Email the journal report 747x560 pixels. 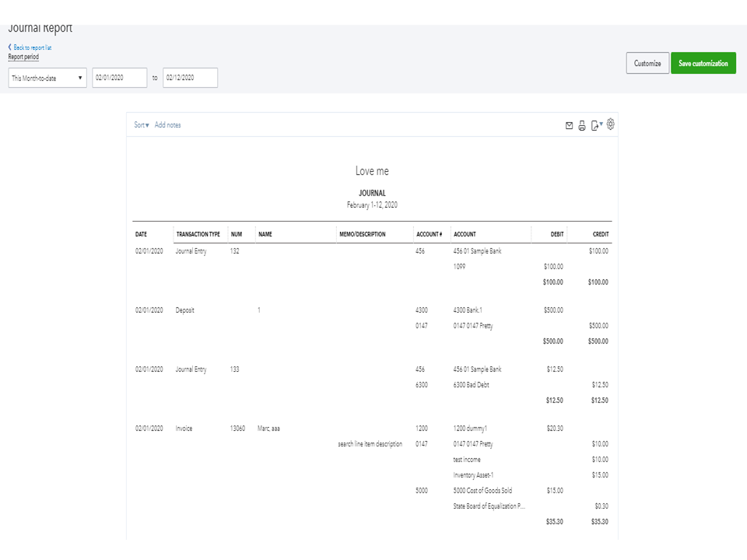pos(569,124)
